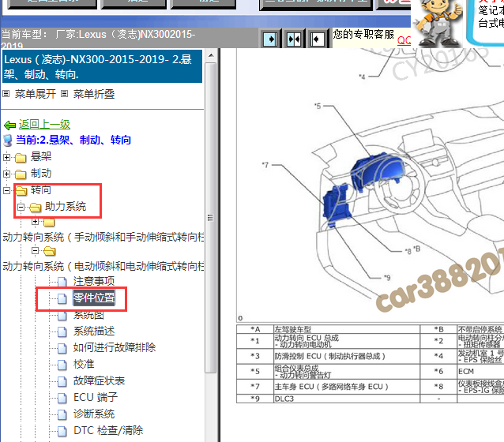Click the *9 callout label in diagram
504x442 pixels.
point(387,278)
